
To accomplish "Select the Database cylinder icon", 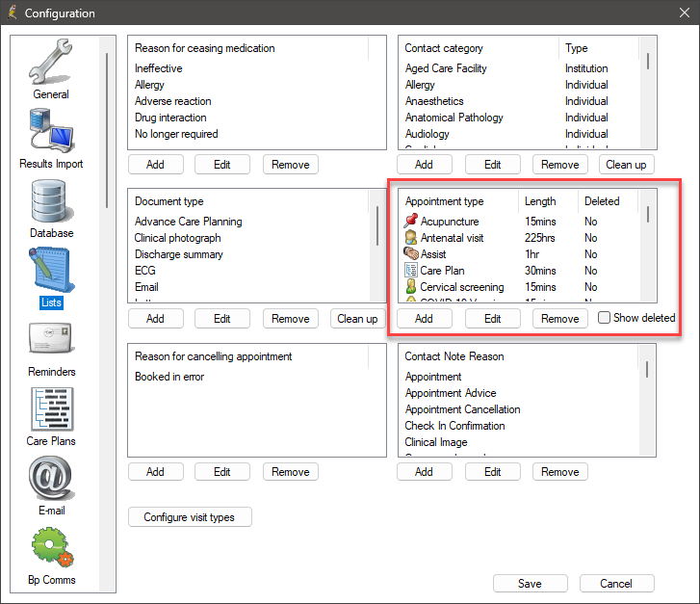I will point(51,201).
